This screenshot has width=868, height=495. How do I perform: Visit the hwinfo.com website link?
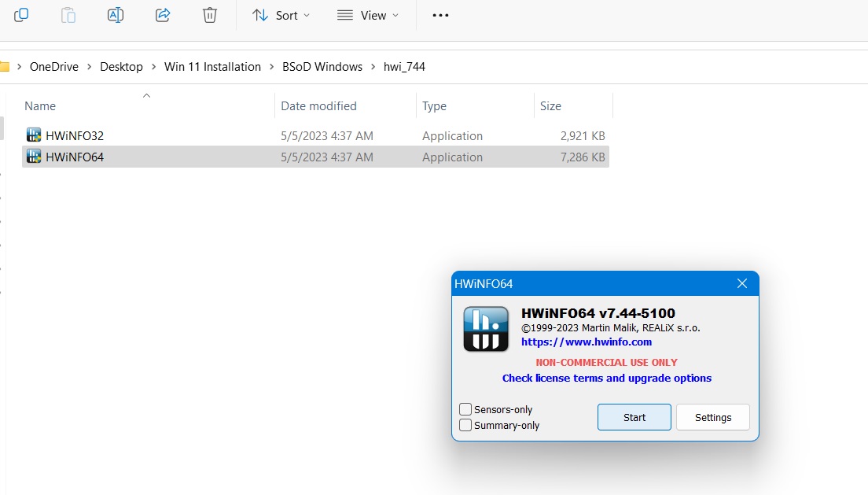point(587,342)
